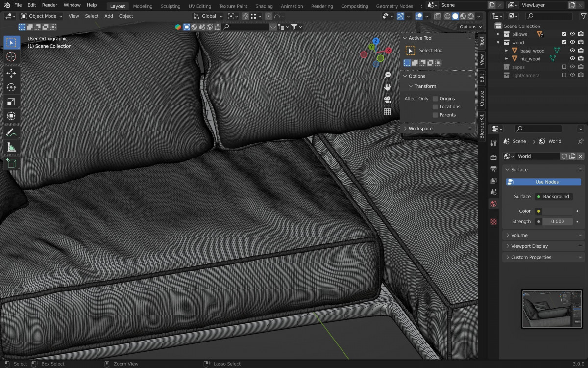Screen dimensions: 588x368
Task: Click the world Color swatch
Action: (x=558, y=211)
